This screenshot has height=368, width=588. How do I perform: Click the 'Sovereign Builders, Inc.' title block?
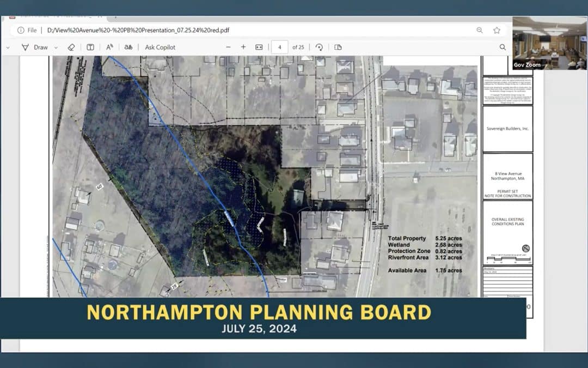pyautogui.click(x=507, y=129)
